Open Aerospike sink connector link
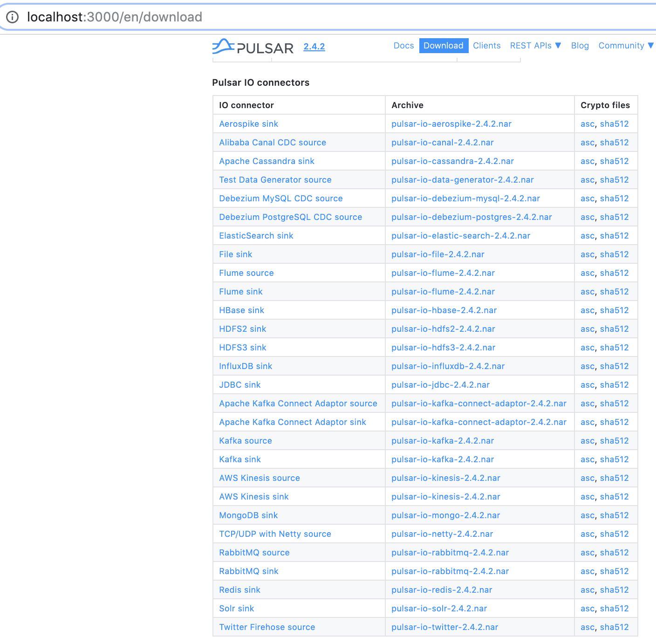The width and height of the screenshot is (656, 644). pos(248,124)
